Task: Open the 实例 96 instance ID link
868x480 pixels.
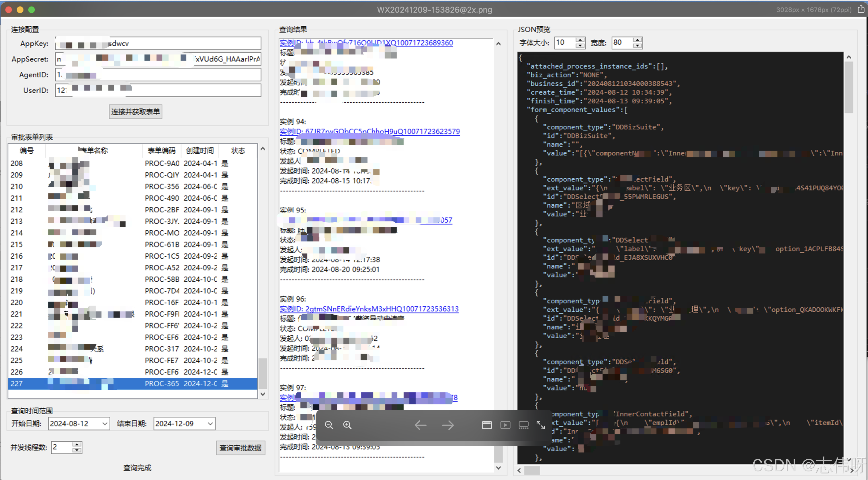Action: point(369,309)
